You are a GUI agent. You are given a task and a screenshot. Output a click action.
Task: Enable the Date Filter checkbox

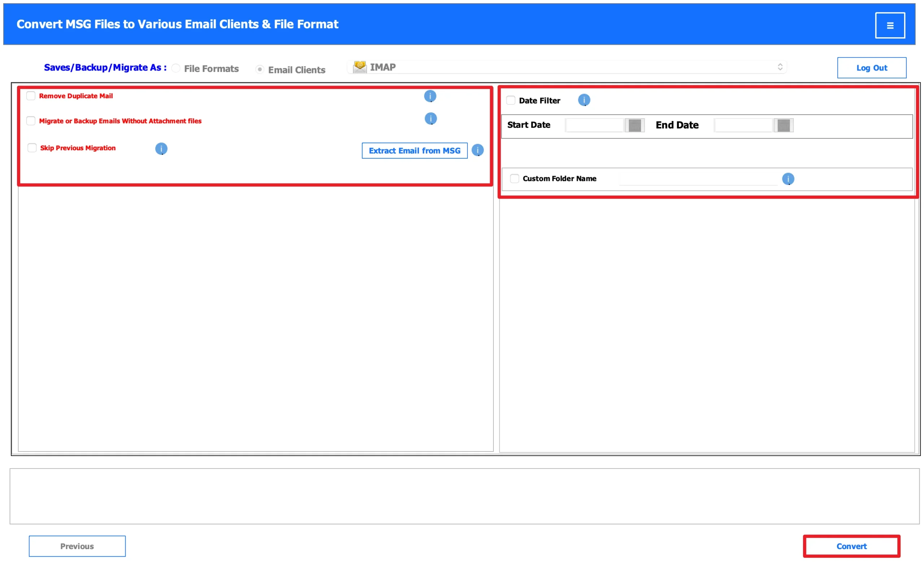510,100
